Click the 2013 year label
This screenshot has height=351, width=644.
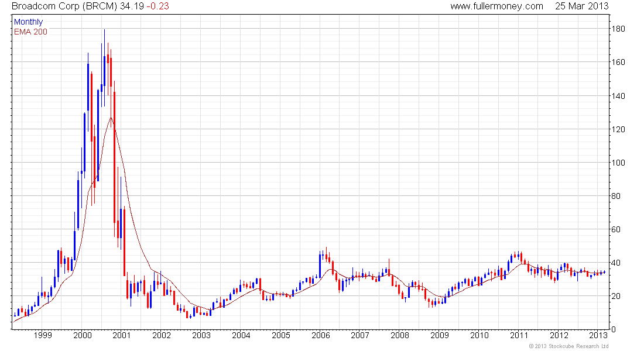coord(598,335)
